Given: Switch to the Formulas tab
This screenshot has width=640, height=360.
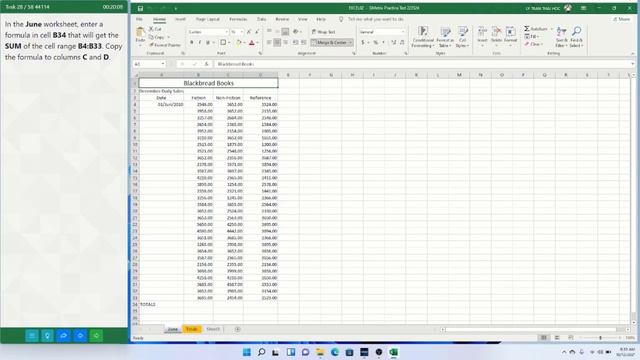Looking at the screenshot, I should (x=238, y=19).
